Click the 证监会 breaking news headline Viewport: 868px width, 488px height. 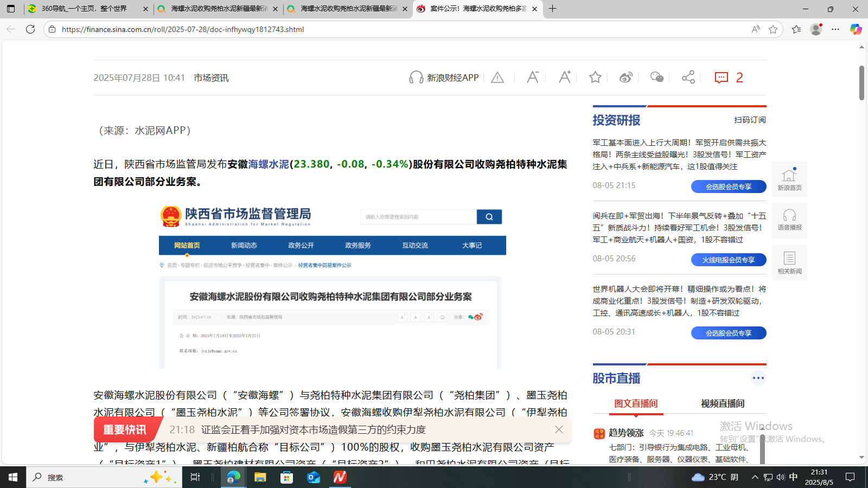314,429
